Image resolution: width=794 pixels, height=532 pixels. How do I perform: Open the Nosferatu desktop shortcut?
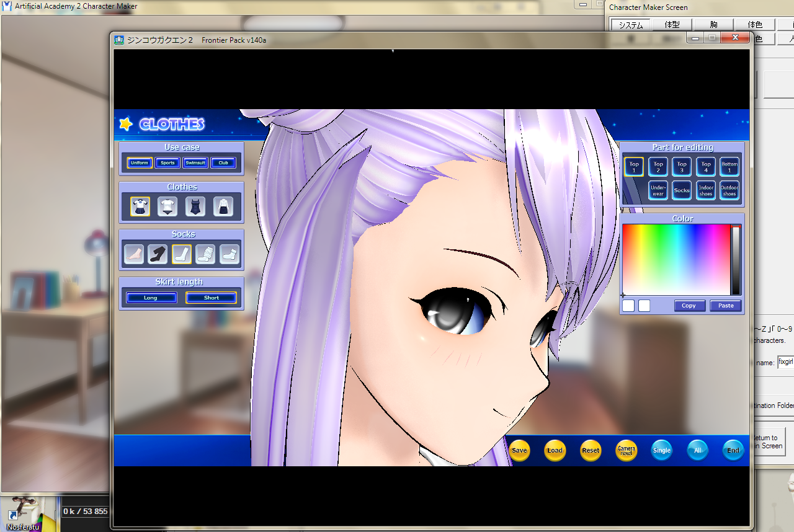tap(22, 513)
